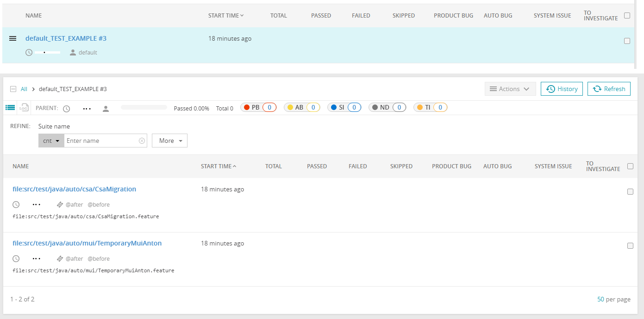The height and width of the screenshot is (319, 644).
Task: Tick checkbox for default_TEST_EXAMPLE #3 launch
Action: [627, 41]
